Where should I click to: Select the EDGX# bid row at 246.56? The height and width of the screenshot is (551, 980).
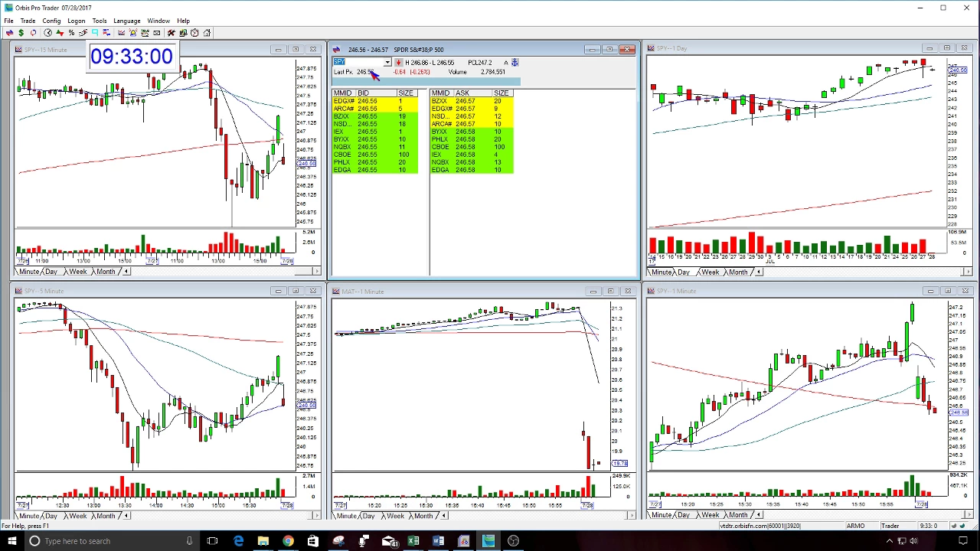point(375,101)
